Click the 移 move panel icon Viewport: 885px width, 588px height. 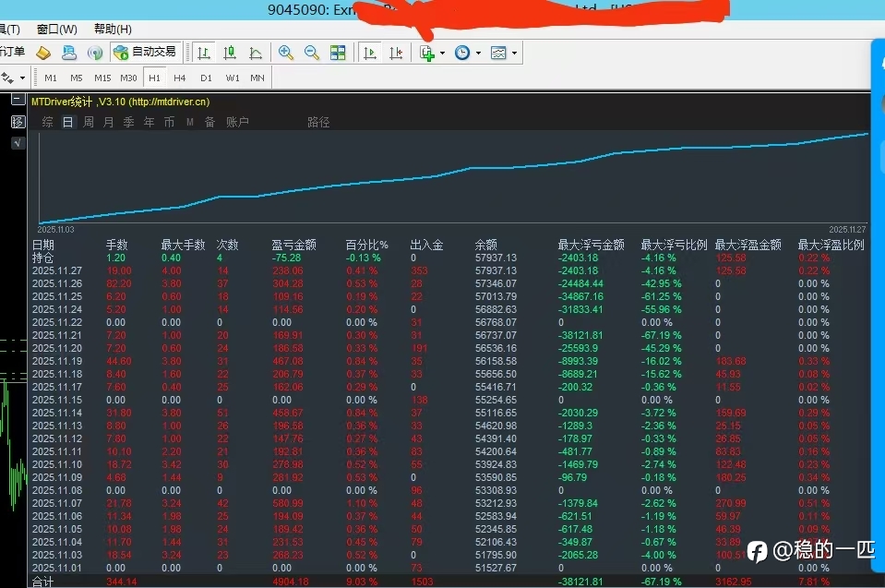[18, 122]
